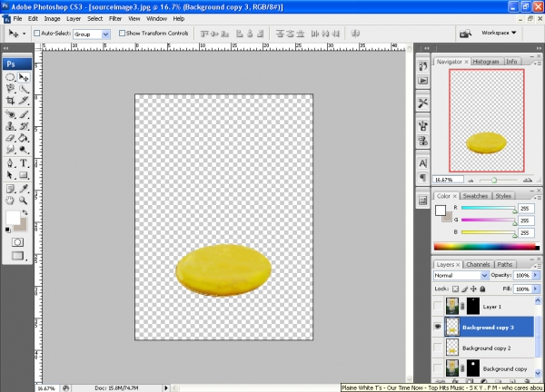Select the Eraser tool
545x392 pixels.
point(10,138)
